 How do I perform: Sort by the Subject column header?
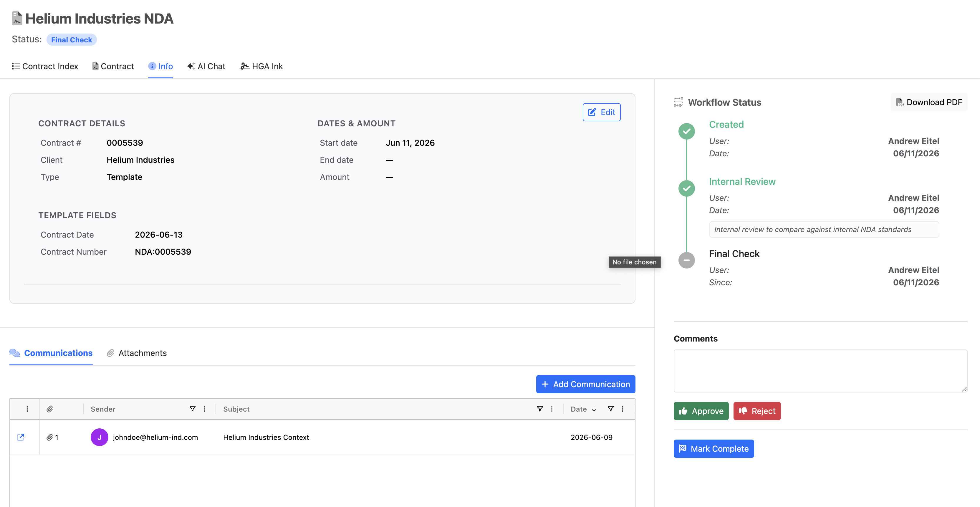click(236, 409)
